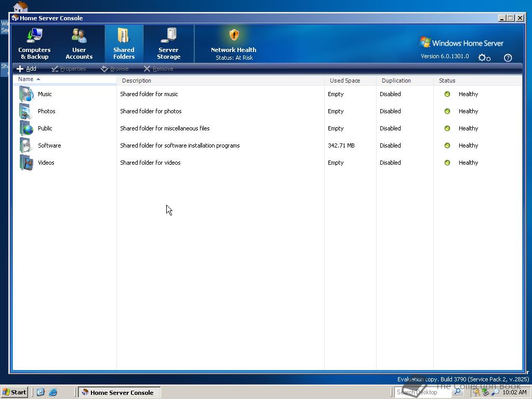
Task: Click the system tray clock
Action: click(x=514, y=392)
